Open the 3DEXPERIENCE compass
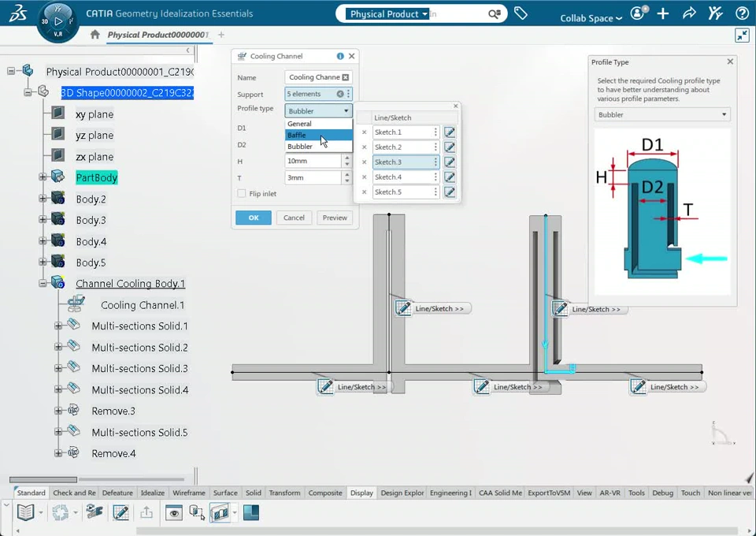This screenshot has height=536, width=756. pyautogui.click(x=57, y=22)
